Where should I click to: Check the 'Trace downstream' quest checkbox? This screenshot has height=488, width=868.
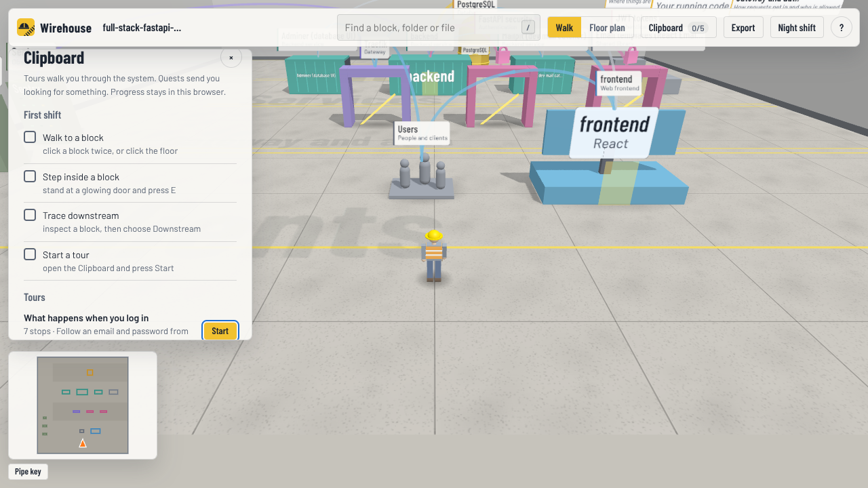point(30,215)
